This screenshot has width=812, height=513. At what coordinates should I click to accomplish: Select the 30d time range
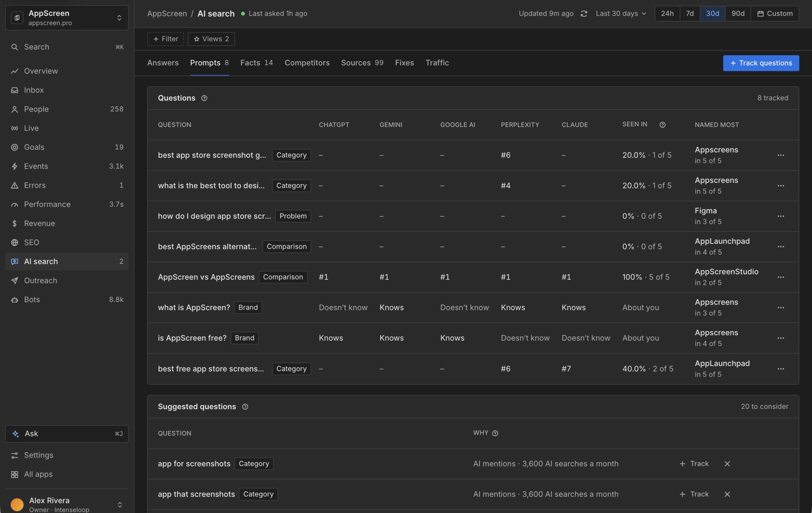click(712, 13)
